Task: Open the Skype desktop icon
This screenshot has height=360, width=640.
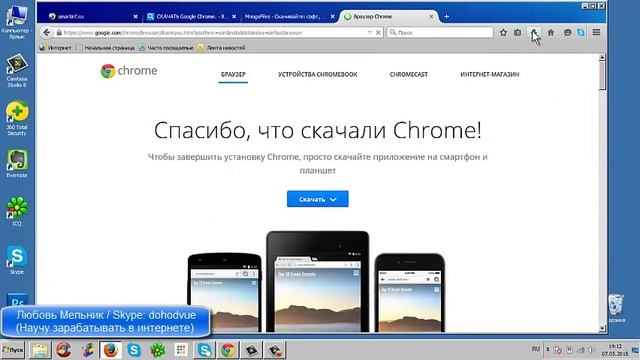Action: 17,260
